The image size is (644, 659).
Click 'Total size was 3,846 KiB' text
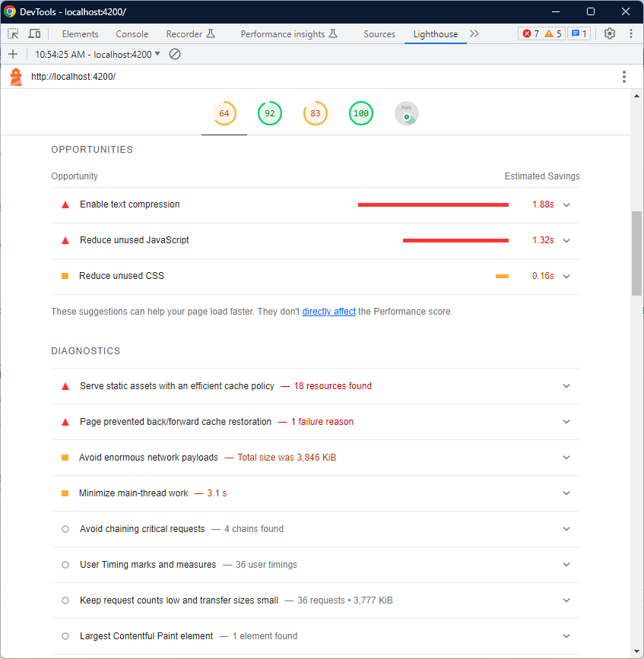click(x=287, y=458)
